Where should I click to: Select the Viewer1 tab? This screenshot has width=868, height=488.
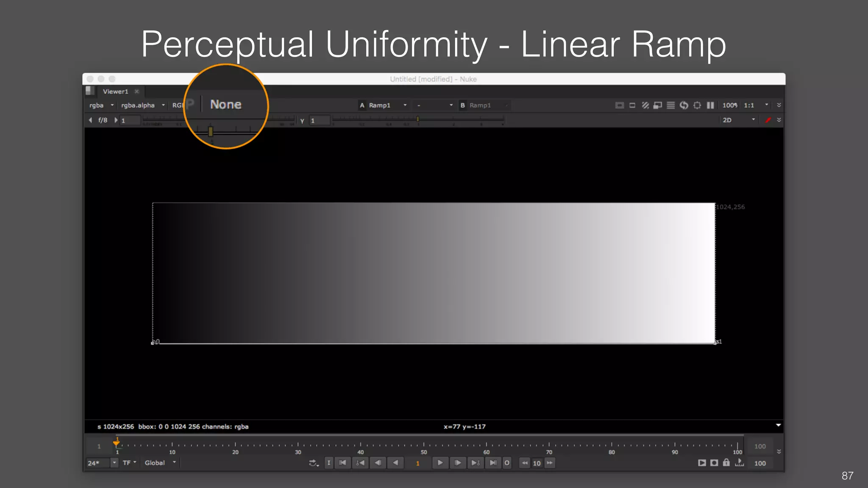pyautogui.click(x=115, y=91)
